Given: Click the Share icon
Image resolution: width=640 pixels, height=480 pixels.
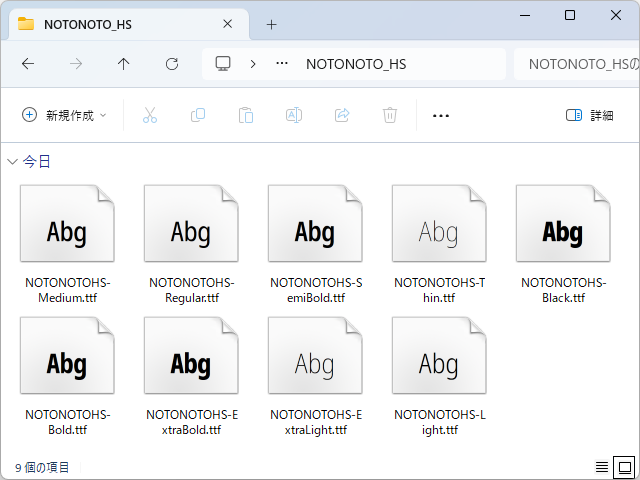Looking at the screenshot, I should click(342, 115).
